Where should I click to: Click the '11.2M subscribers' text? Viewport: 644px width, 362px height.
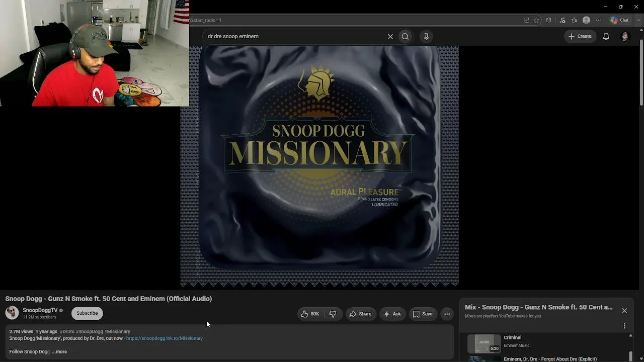[x=39, y=317]
